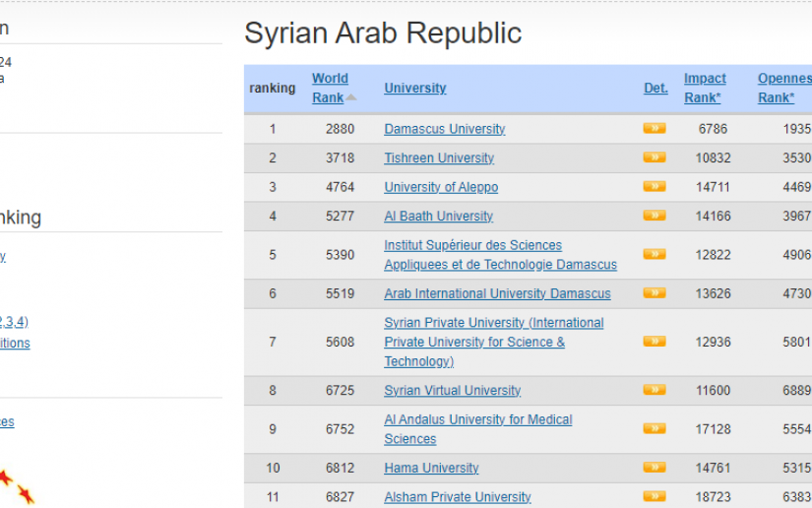Open Alsham Private University link
This screenshot has height=508, width=812.
pyautogui.click(x=458, y=497)
